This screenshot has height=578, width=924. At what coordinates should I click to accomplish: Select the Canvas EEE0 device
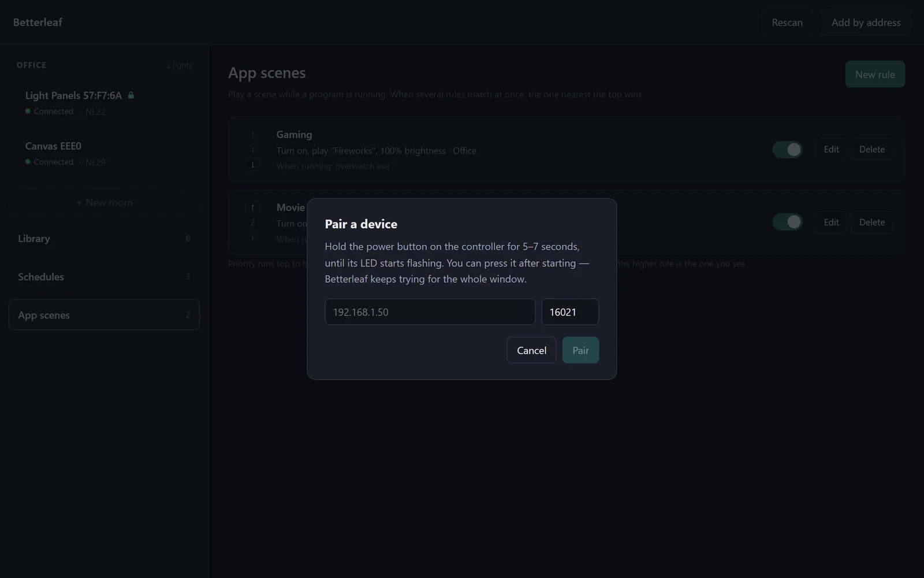(104, 153)
